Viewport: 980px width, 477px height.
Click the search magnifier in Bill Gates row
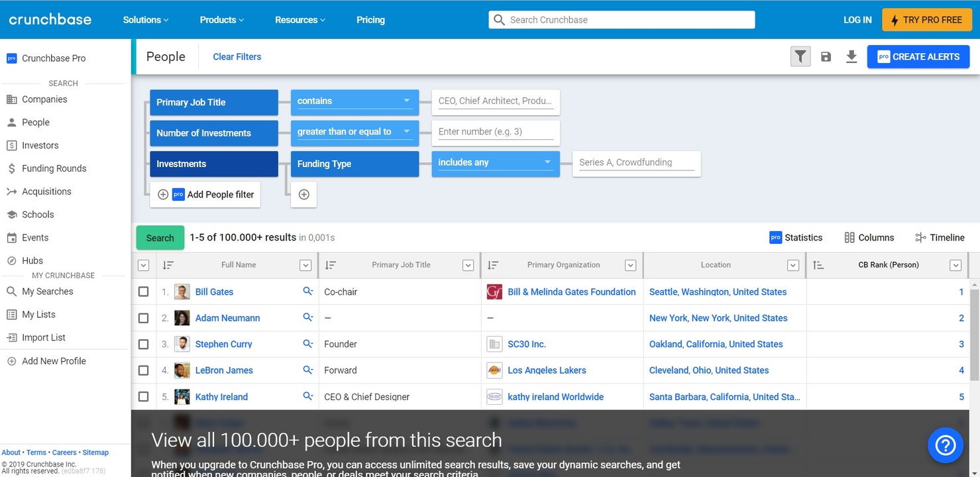(308, 291)
